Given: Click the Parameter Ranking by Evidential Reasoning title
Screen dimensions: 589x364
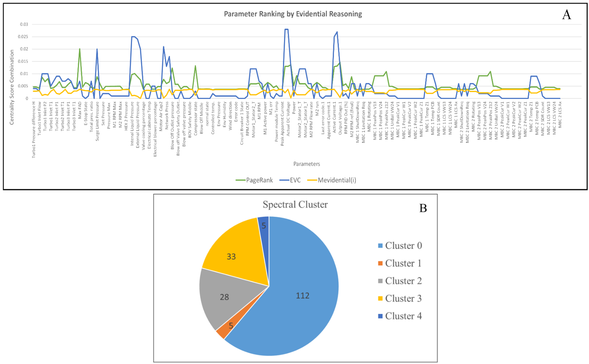Looking at the screenshot, I should pyautogui.click(x=293, y=14).
